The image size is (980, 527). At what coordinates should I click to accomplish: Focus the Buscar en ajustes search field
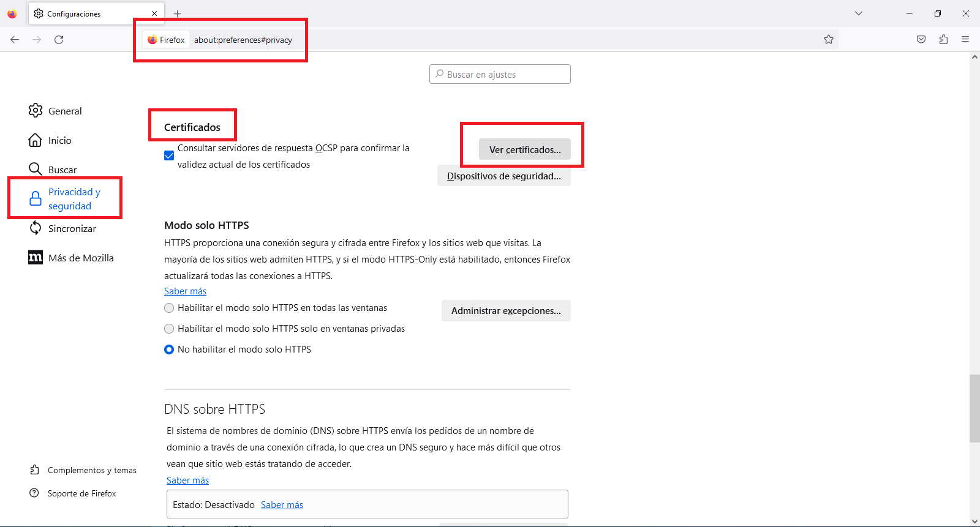tap(500, 74)
